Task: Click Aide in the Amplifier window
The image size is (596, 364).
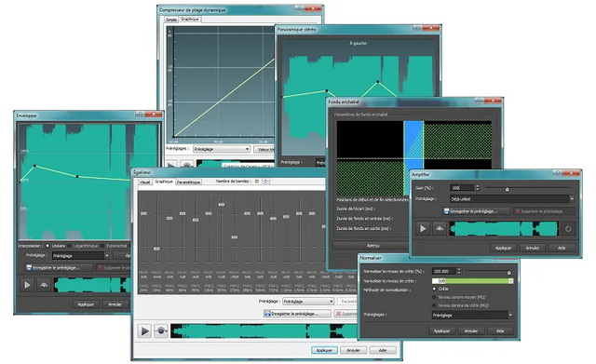Action: pos(562,248)
